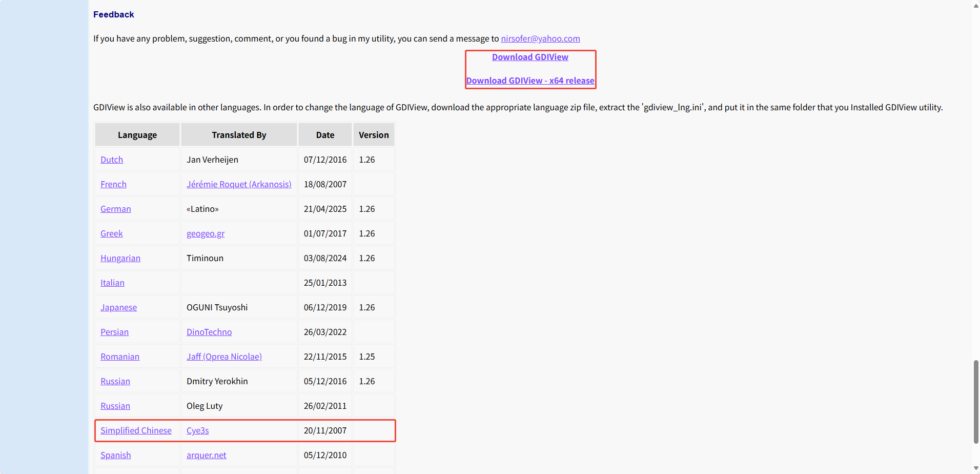Click the date 26/02/2011
The height and width of the screenshot is (474, 980).
tap(325, 406)
